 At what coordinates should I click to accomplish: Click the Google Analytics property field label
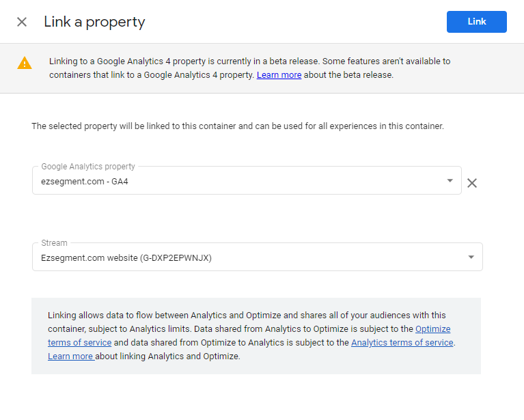coord(88,167)
